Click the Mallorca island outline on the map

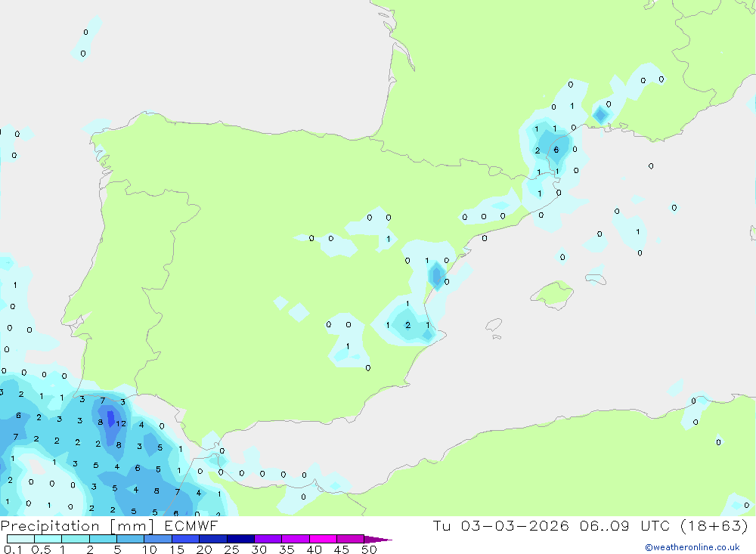[x=552, y=295]
